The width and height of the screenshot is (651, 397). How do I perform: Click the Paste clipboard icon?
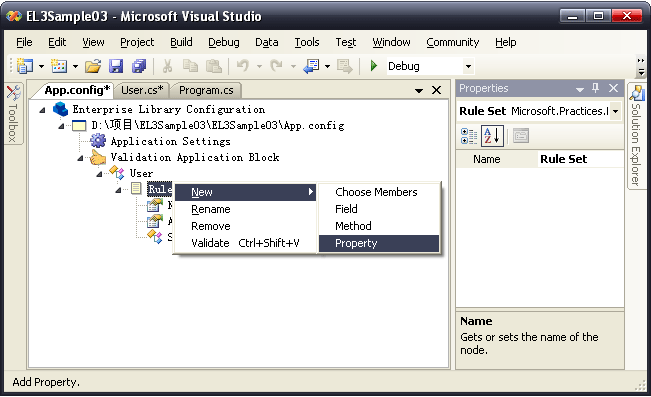(214, 66)
